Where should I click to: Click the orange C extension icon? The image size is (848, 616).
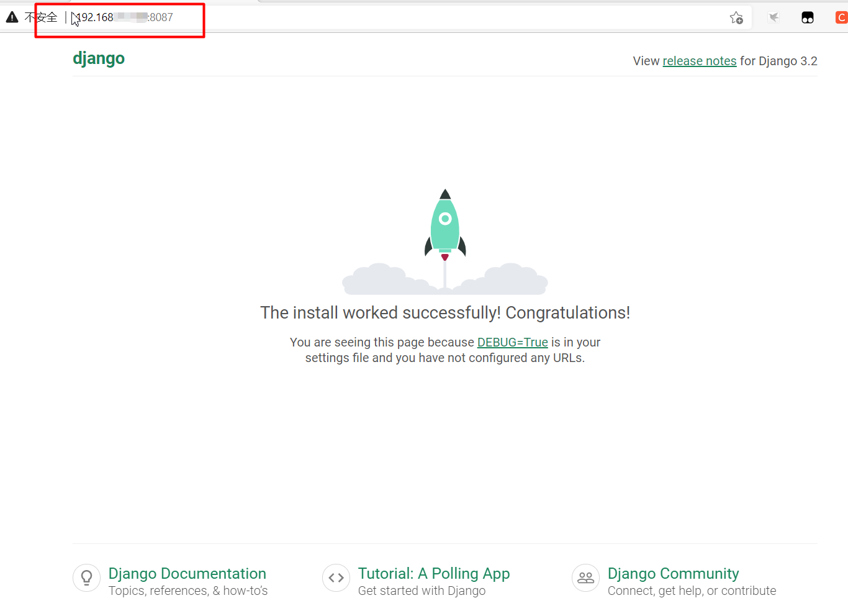click(842, 17)
